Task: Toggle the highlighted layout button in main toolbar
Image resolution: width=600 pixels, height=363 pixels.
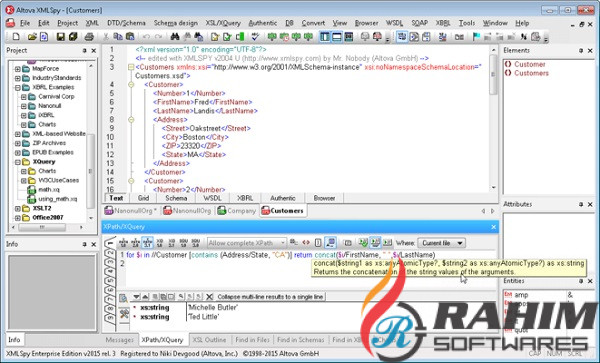Action: [325, 37]
